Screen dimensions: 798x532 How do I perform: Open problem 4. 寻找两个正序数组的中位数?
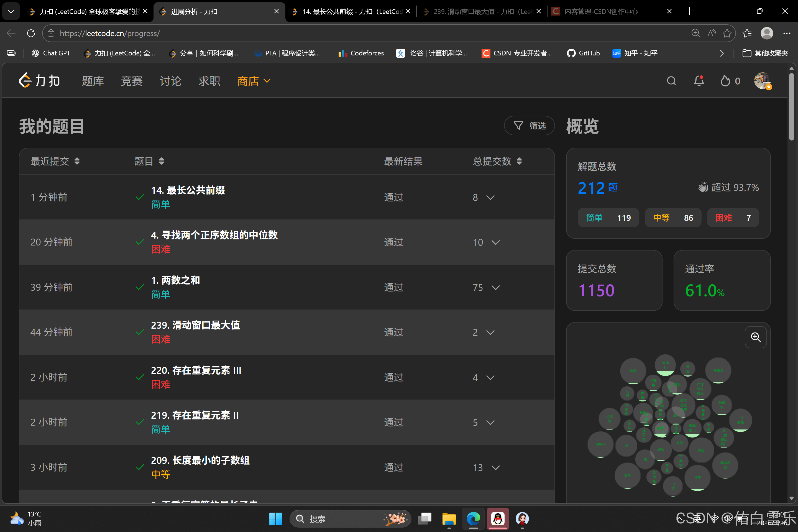(214, 235)
